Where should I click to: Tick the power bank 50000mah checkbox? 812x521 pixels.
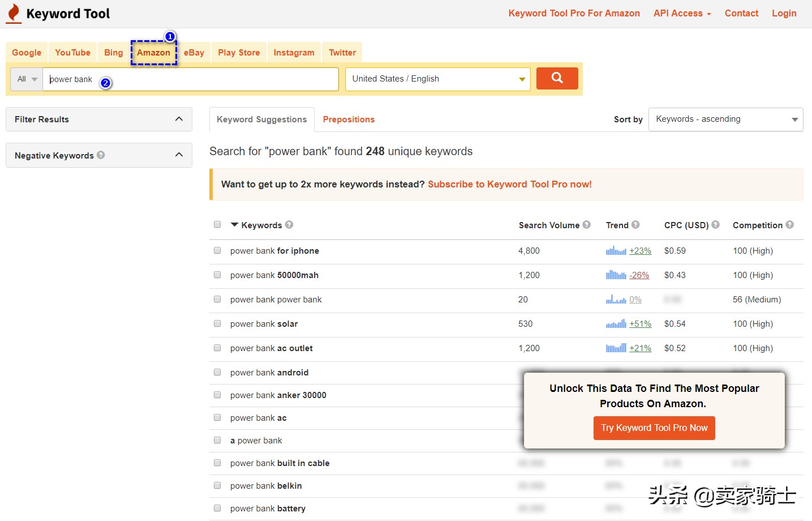[217, 275]
